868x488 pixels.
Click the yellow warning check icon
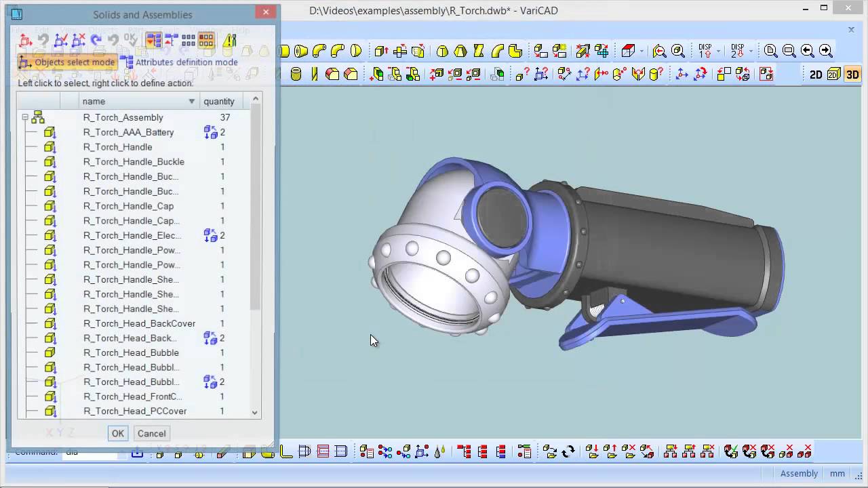click(230, 41)
